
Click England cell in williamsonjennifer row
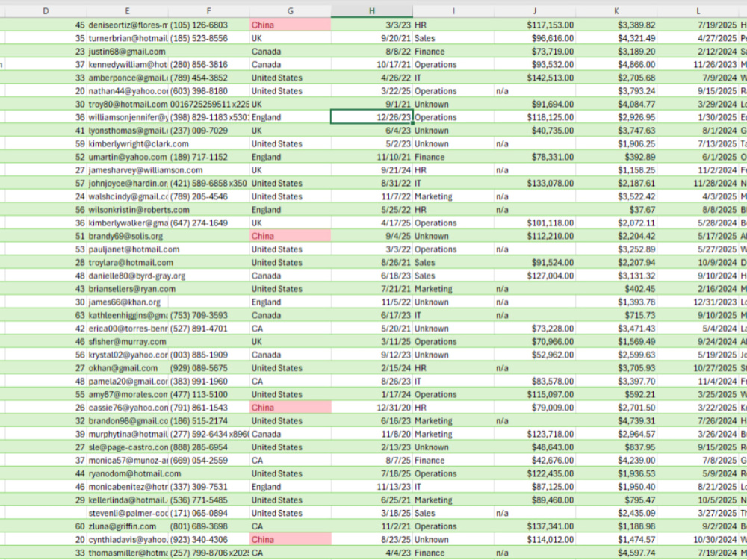click(x=290, y=117)
